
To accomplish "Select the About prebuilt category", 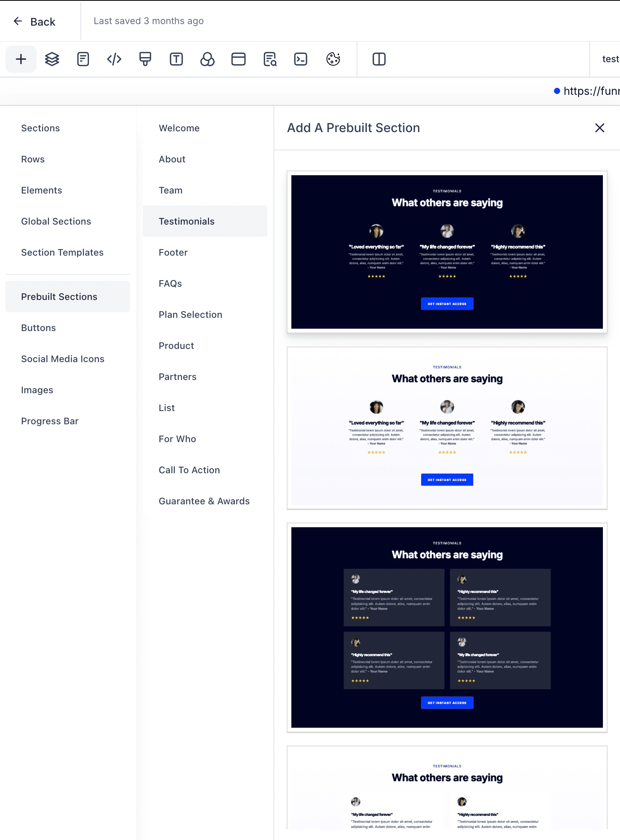I will point(205,159).
